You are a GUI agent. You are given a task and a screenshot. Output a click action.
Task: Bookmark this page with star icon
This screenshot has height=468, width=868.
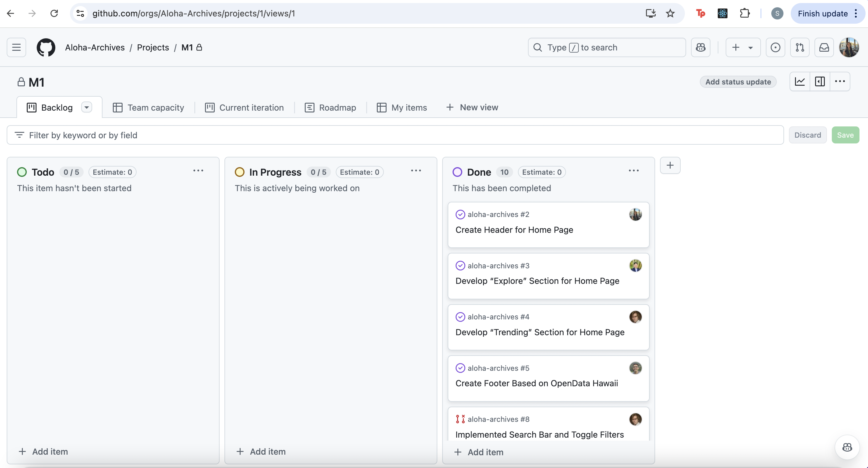670,13
